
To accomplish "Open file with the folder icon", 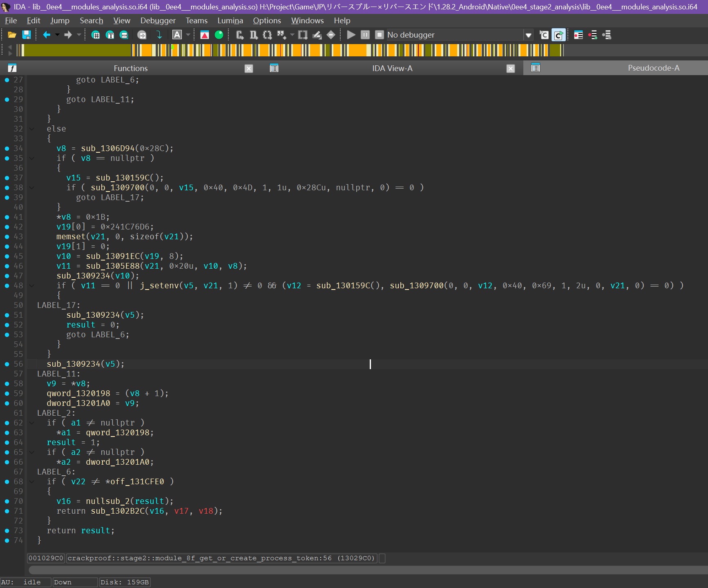I will 12,35.
